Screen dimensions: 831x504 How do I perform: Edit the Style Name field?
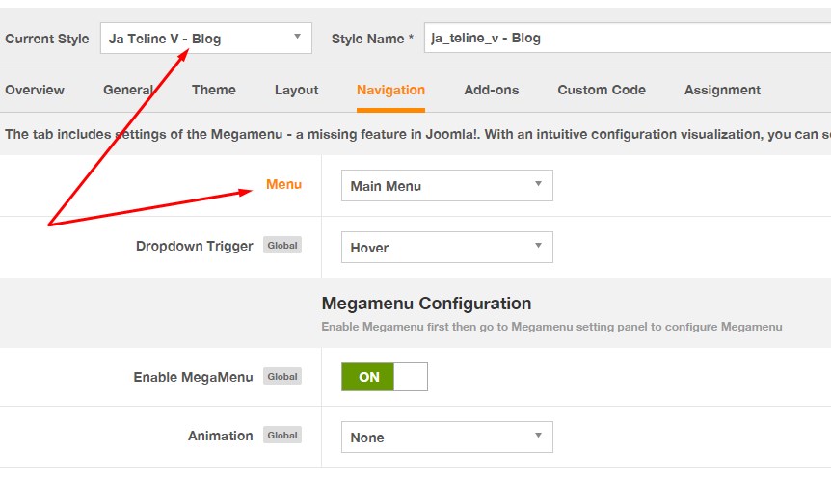(628, 38)
